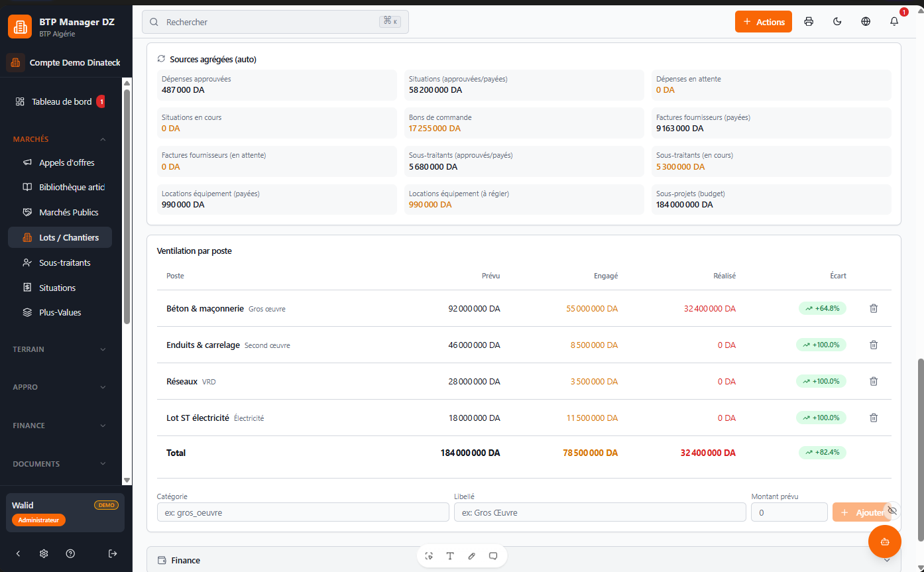Click the Administrateur badge
Screen dimensions: 924x572
pyautogui.click(x=38, y=520)
